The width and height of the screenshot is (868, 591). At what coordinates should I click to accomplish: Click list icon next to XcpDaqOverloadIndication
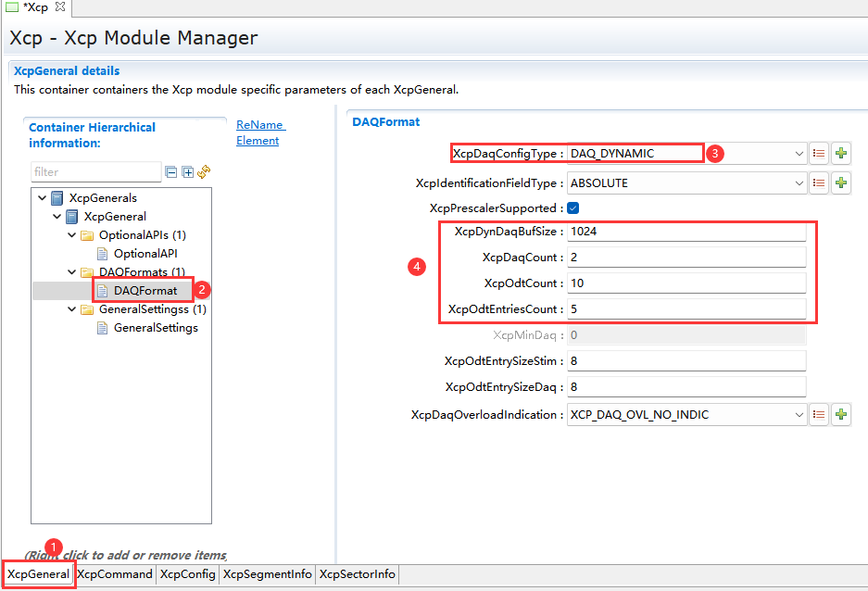pos(819,415)
